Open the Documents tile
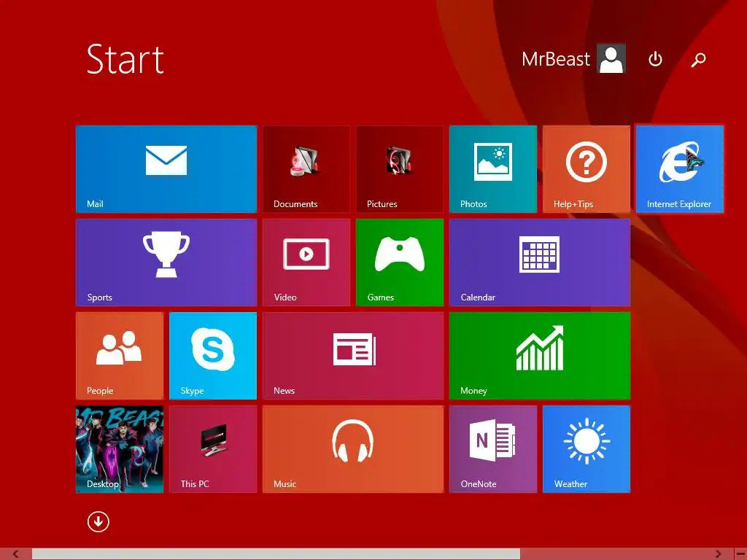The height and width of the screenshot is (560, 747). click(x=306, y=169)
